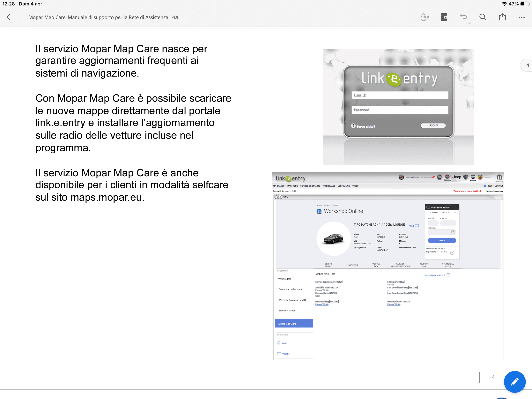
Task: Tap the back arrow to leave the document
Action: pos(9,17)
